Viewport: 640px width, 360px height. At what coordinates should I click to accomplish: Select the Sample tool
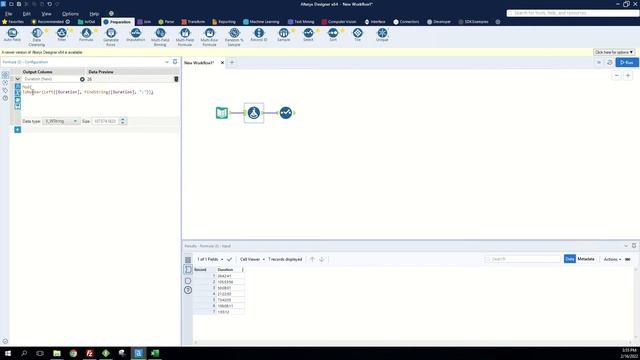284,35
